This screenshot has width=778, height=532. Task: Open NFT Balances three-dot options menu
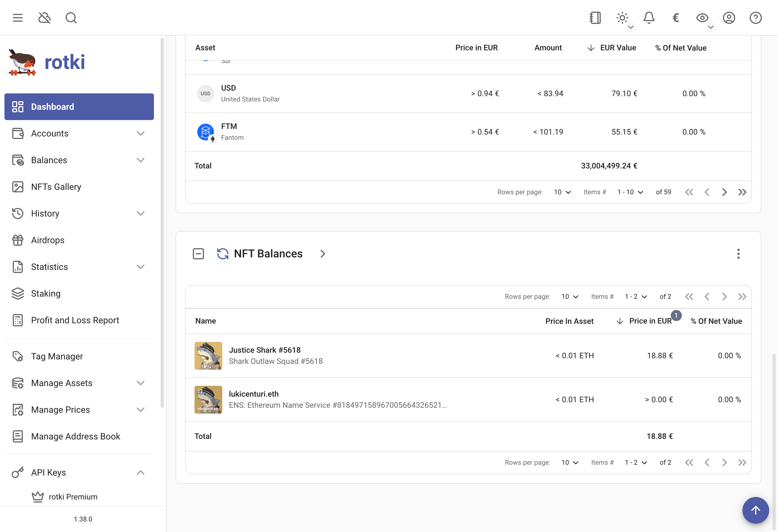[738, 254]
